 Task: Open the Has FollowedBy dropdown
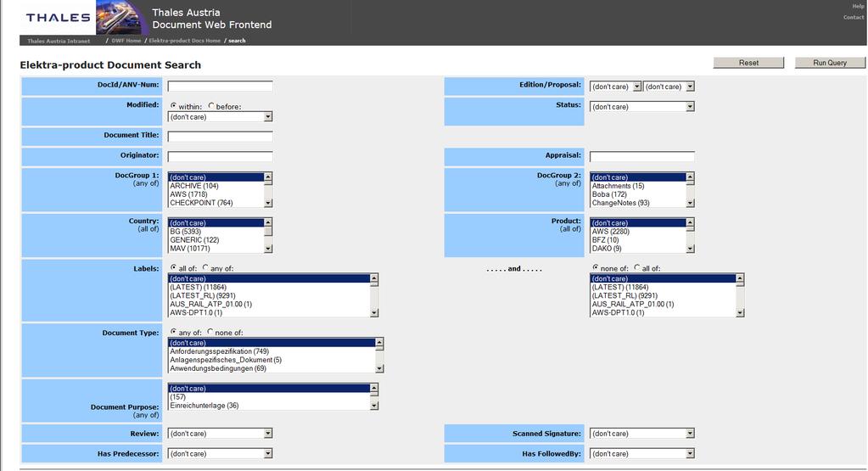click(641, 453)
